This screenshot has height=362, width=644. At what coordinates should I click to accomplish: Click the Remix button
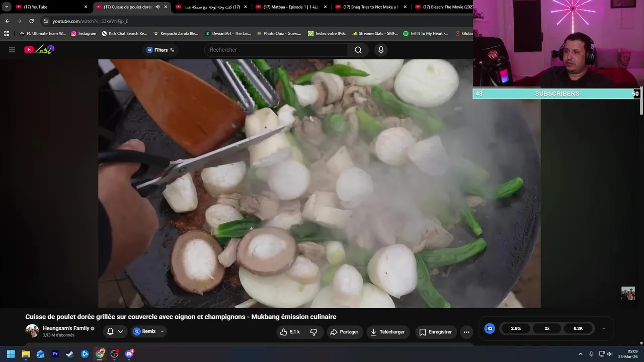pyautogui.click(x=144, y=331)
